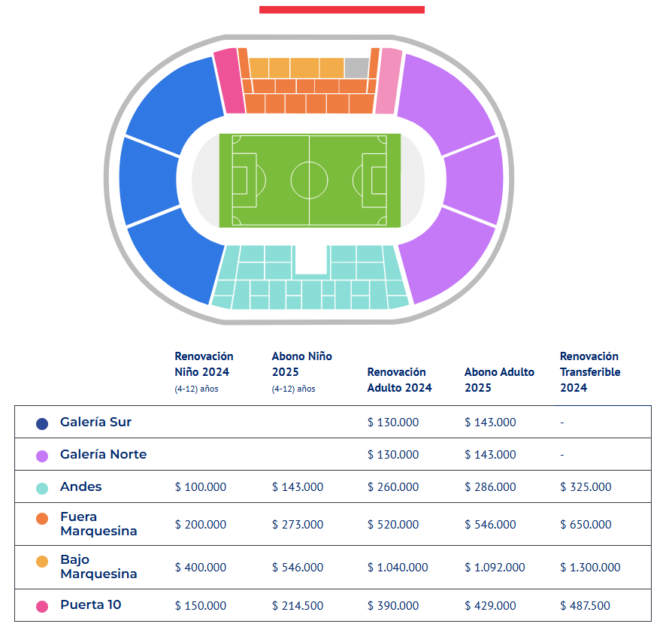Click the Galería Norte row label
Screen dimensions: 672x627
(x=103, y=455)
